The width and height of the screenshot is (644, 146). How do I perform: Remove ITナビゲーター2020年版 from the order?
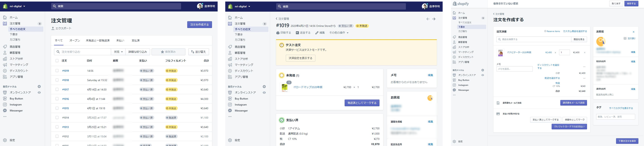(x=585, y=53)
